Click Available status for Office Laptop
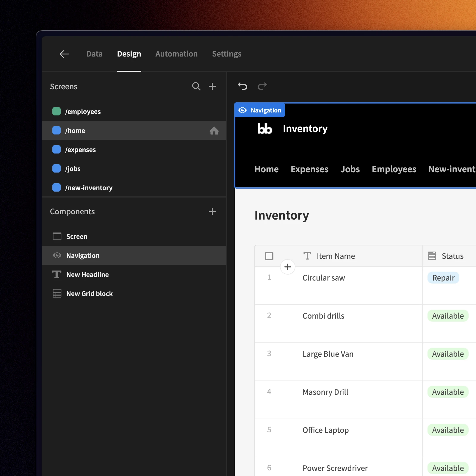Image resolution: width=476 pixels, height=476 pixels. (448, 430)
